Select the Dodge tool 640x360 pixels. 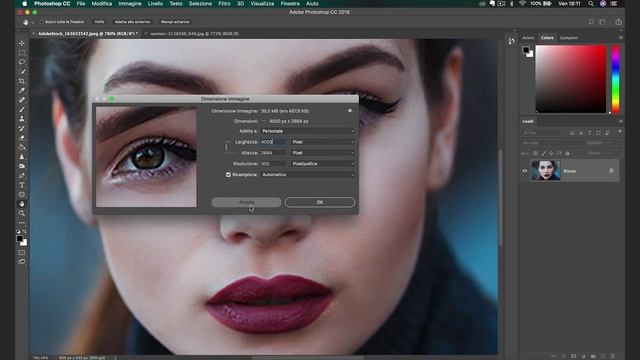click(22, 166)
